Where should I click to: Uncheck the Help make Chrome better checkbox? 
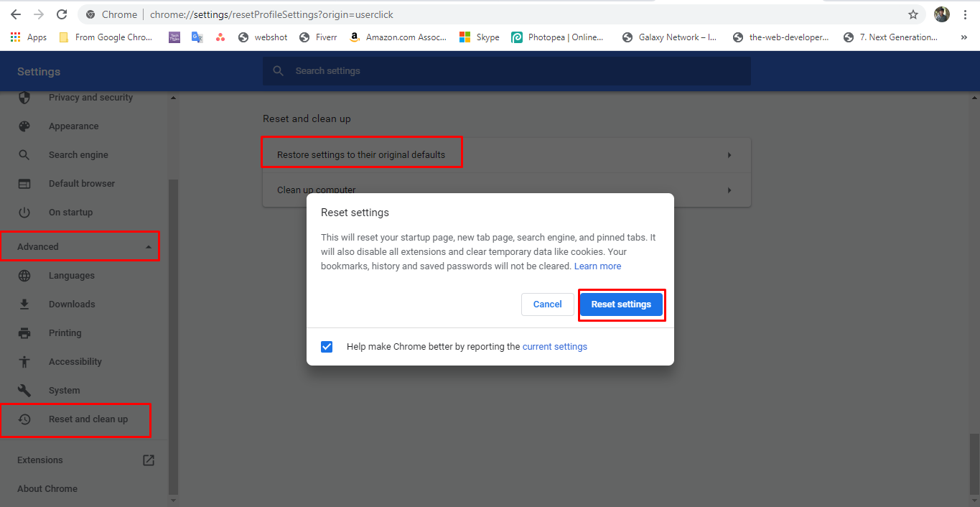pyautogui.click(x=327, y=347)
